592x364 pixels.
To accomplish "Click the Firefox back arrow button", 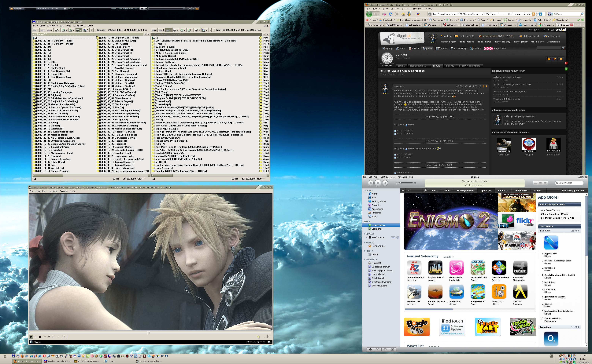I will [369, 14].
